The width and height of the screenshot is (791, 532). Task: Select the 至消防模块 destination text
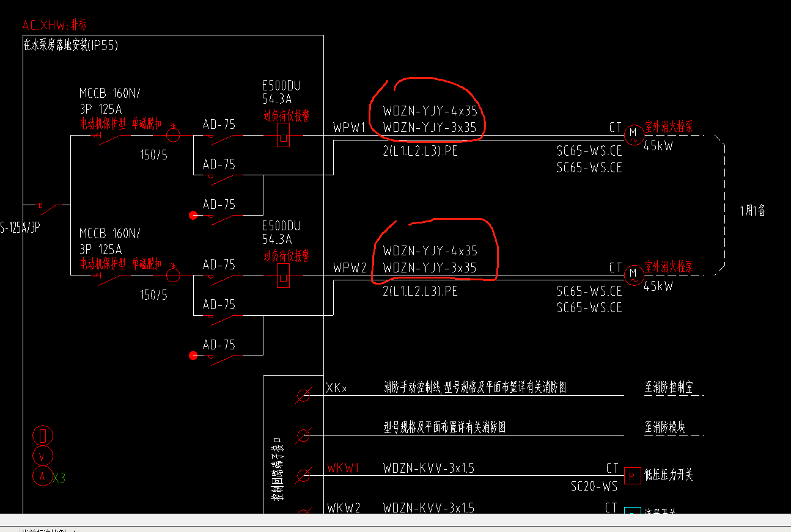pyautogui.click(x=665, y=428)
